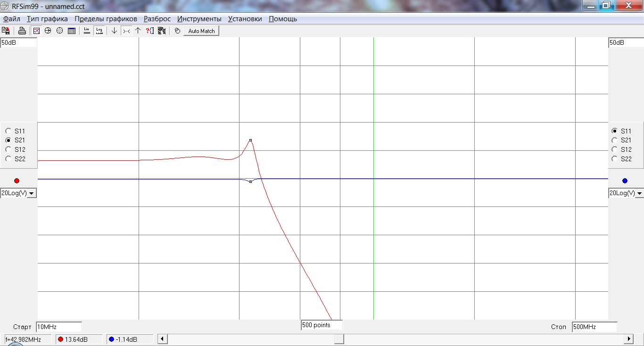Click the red question mark tolerance icon
Screen dimensions: 644x346
tap(150, 31)
